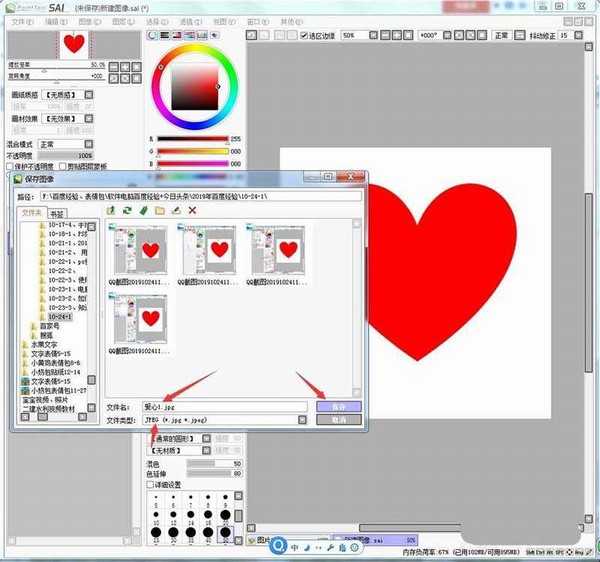Click the new folder icon in dialog toolbar
The height and width of the screenshot is (562, 600).
click(x=159, y=211)
